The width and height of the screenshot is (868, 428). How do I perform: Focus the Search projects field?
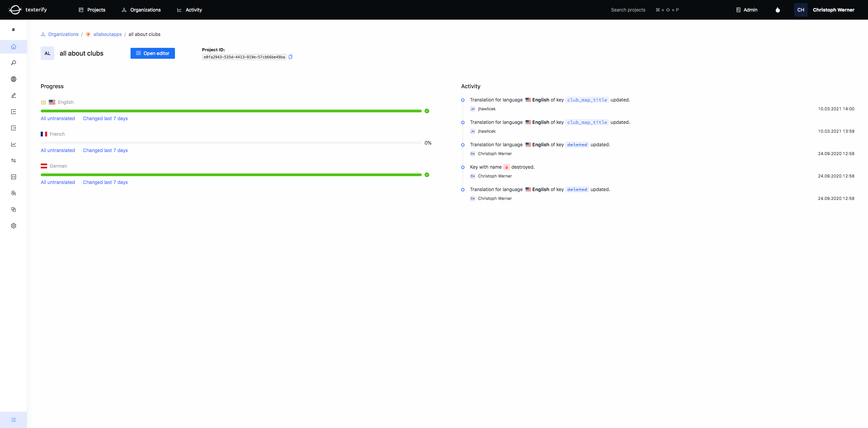628,10
